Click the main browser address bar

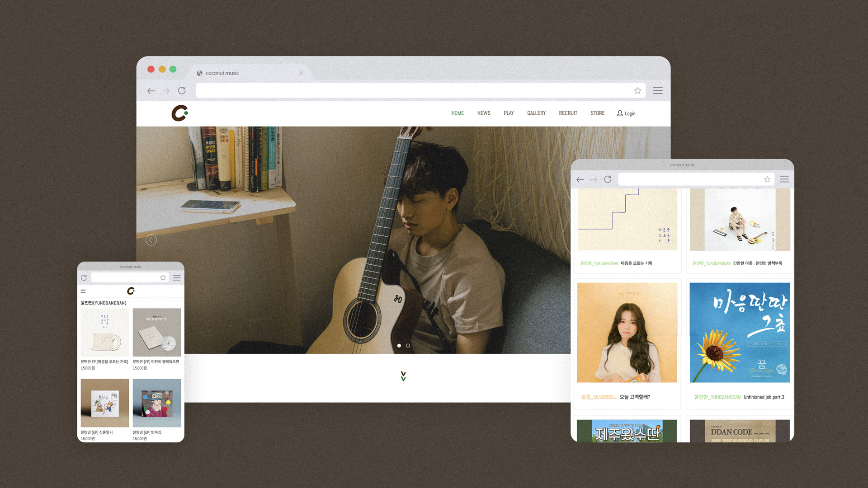click(x=420, y=90)
